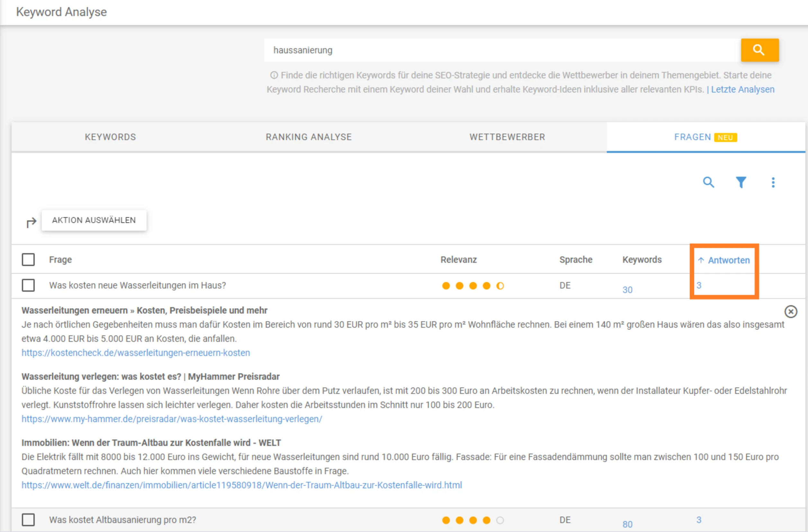Open the table search magnifier icon
808x532 pixels.
[x=708, y=182]
